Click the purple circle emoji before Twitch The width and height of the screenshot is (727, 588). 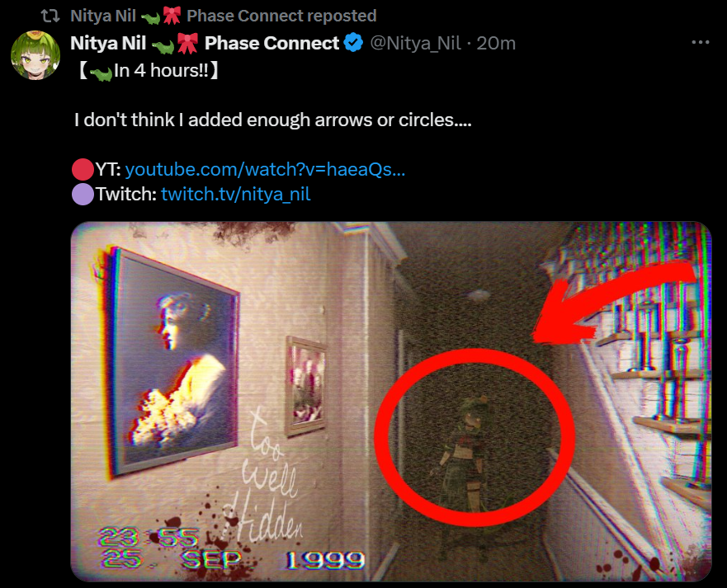coord(83,194)
